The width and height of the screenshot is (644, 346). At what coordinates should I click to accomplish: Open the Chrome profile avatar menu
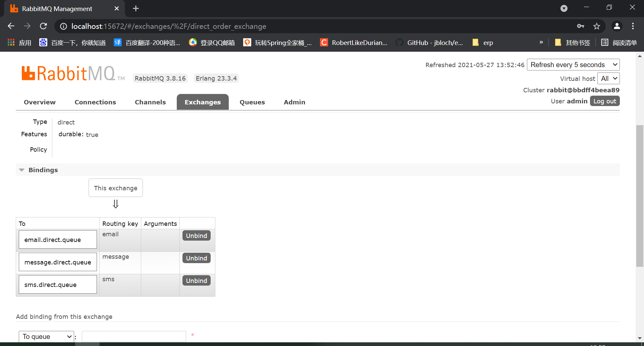pyautogui.click(x=617, y=26)
